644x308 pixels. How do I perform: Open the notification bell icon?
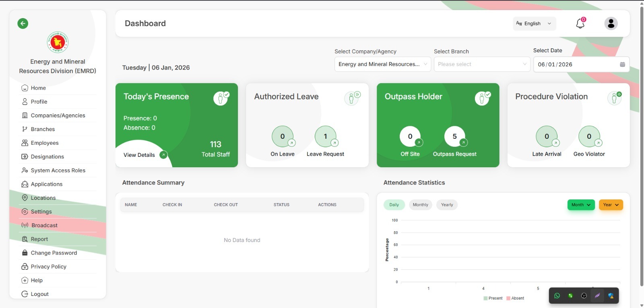click(x=580, y=23)
